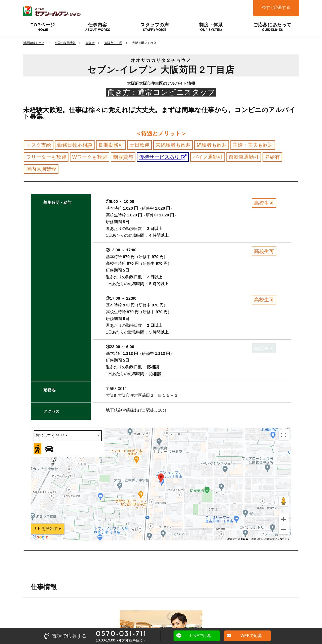Open 仕事内容 ABOUT WORKS menu
This screenshot has width=322, height=644.
[x=98, y=27]
